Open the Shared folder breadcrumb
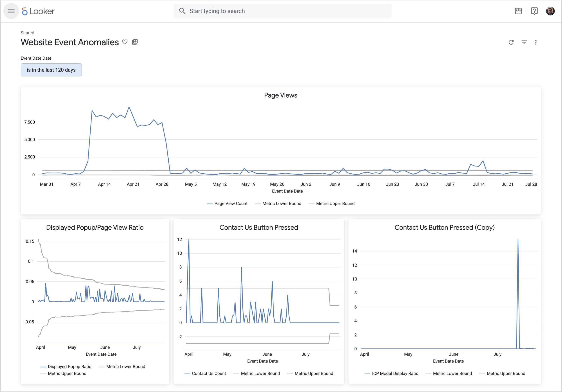The image size is (562, 392). coord(27,33)
